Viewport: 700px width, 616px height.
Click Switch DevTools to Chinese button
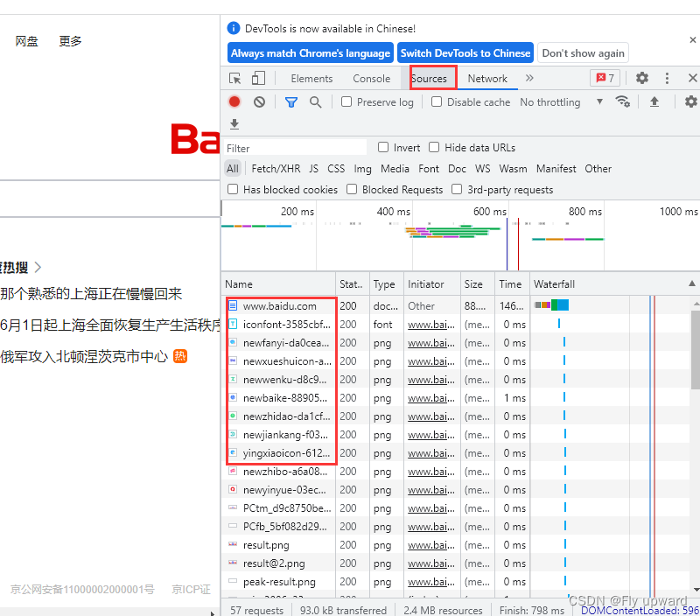[x=465, y=53]
